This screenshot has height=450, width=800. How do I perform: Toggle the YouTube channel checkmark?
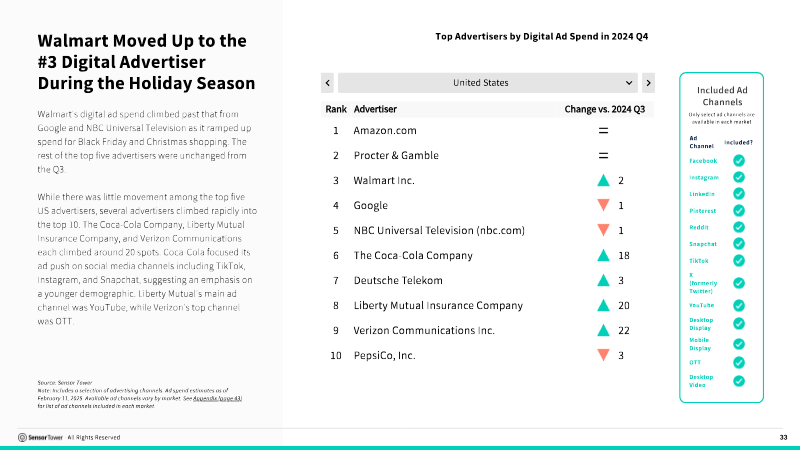739,305
